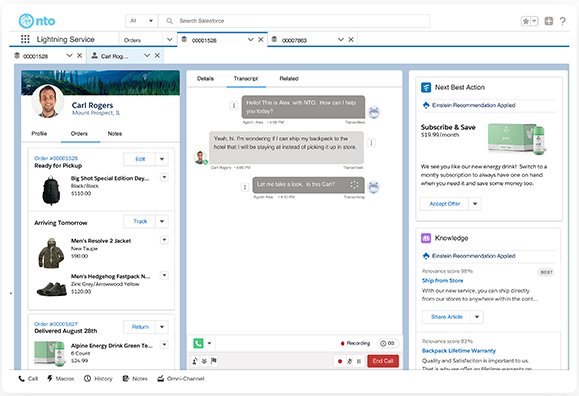Open the All search scope dropdown
The height and width of the screenshot is (396, 579).
142,21
